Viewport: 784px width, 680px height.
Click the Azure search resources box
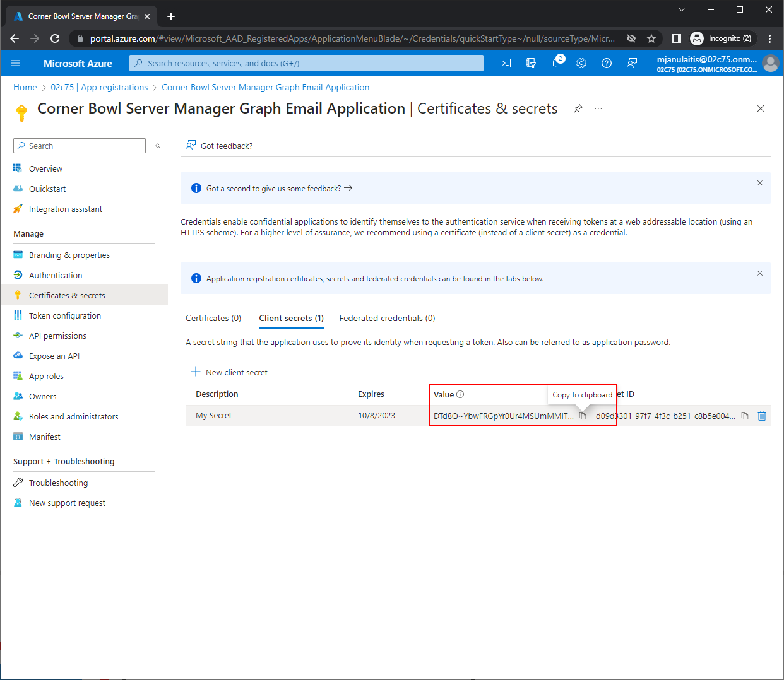306,63
